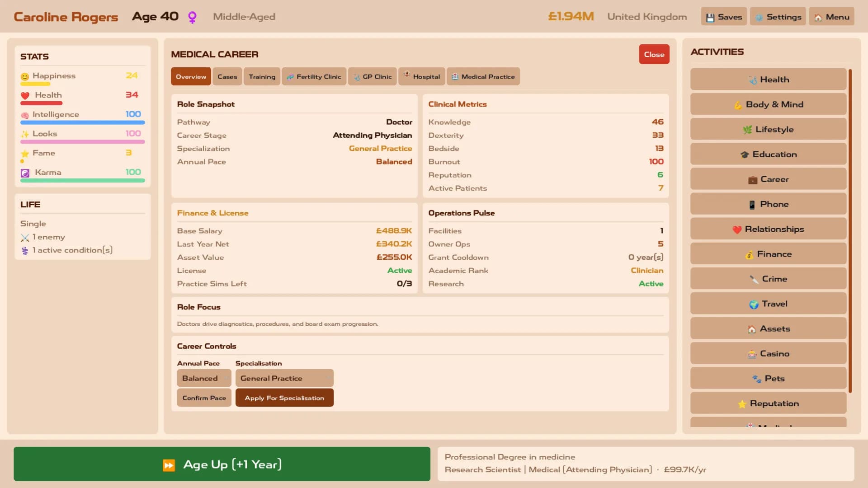Screen dimensions: 868x488
Task: Click the Burnout value "100"
Action: pyautogui.click(x=656, y=162)
